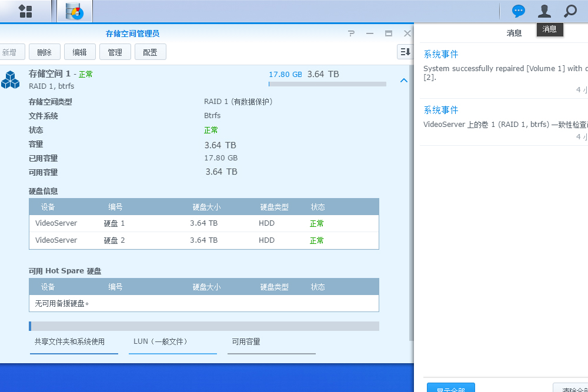Click the Storage Manager taskbar icon
Viewport: 588px width, 392px height.
pyautogui.click(x=74, y=11)
